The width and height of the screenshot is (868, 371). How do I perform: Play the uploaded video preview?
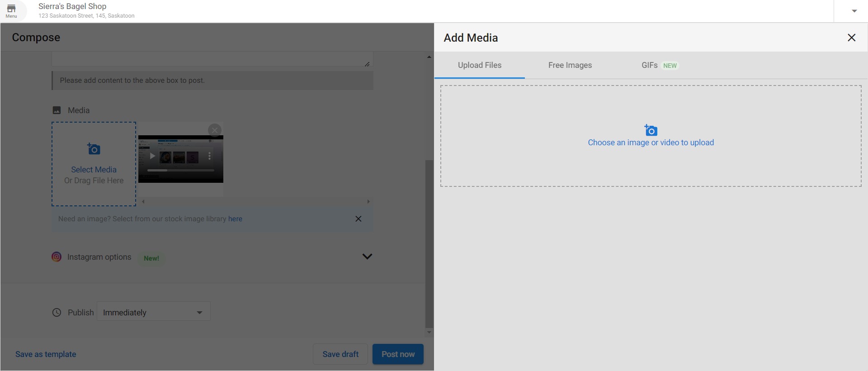click(153, 156)
